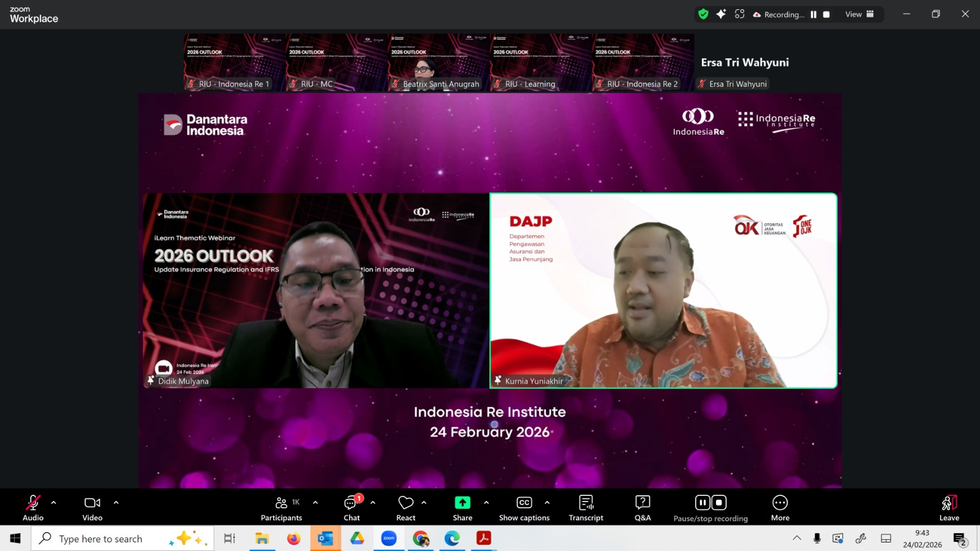Viewport: 980px width, 551px height.
Task: Open the Participants panel
Action: [282, 508]
